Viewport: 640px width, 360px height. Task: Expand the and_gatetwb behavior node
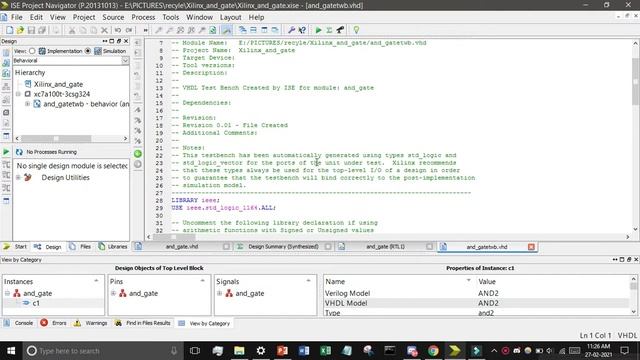(x=27, y=104)
